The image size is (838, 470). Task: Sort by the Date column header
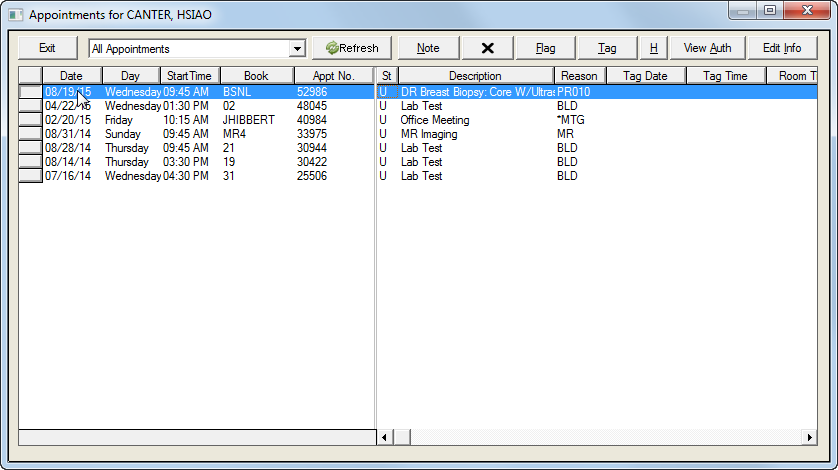[x=71, y=76]
